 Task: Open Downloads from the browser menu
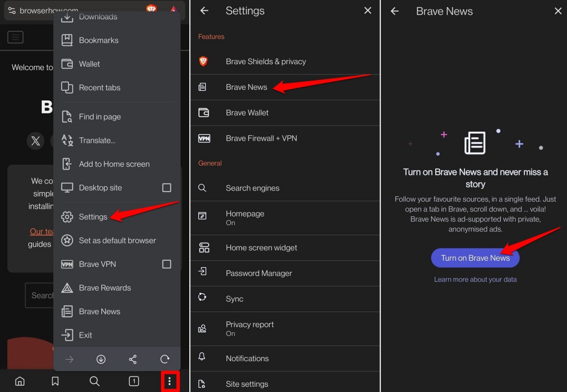point(117,17)
